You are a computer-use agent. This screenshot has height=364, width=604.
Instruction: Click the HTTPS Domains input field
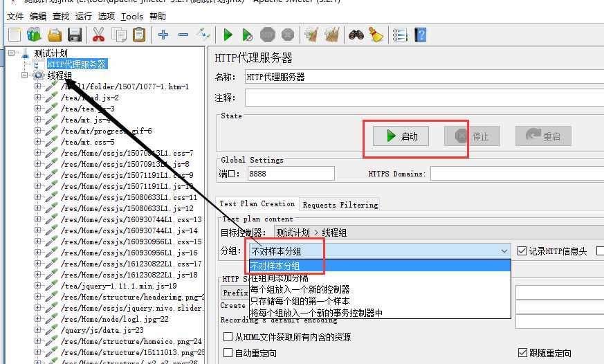[x=517, y=173]
